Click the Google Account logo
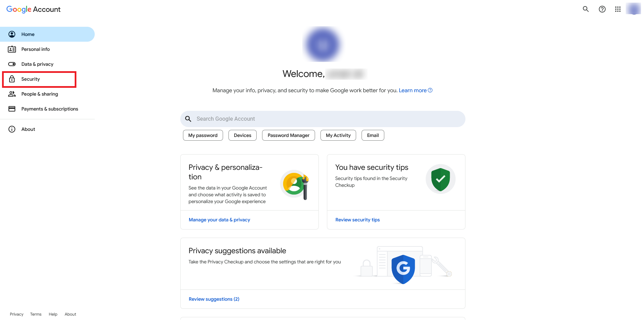Screen dimensions: 644x320 click(x=33, y=9)
